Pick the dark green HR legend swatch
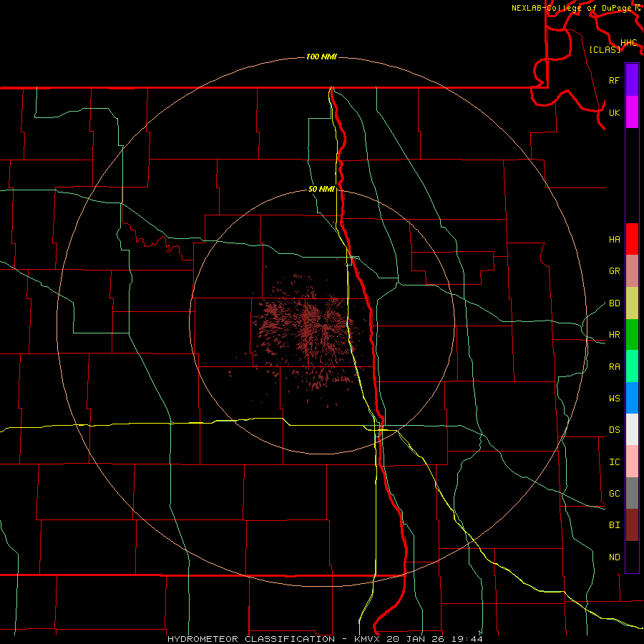Image resolution: width=644 pixels, height=644 pixels. 632,335
